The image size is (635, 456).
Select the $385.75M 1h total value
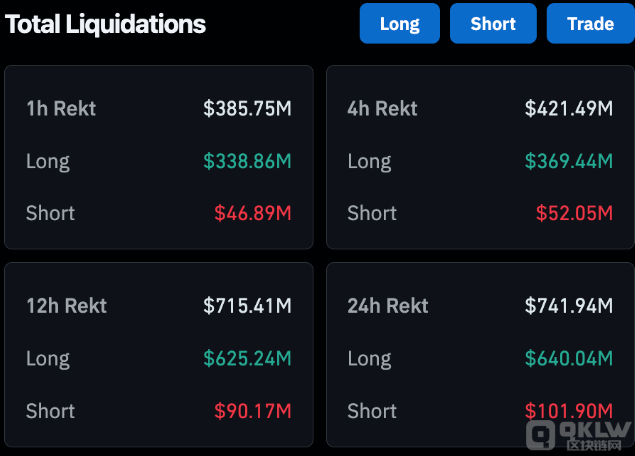pyautogui.click(x=247, y=109)
